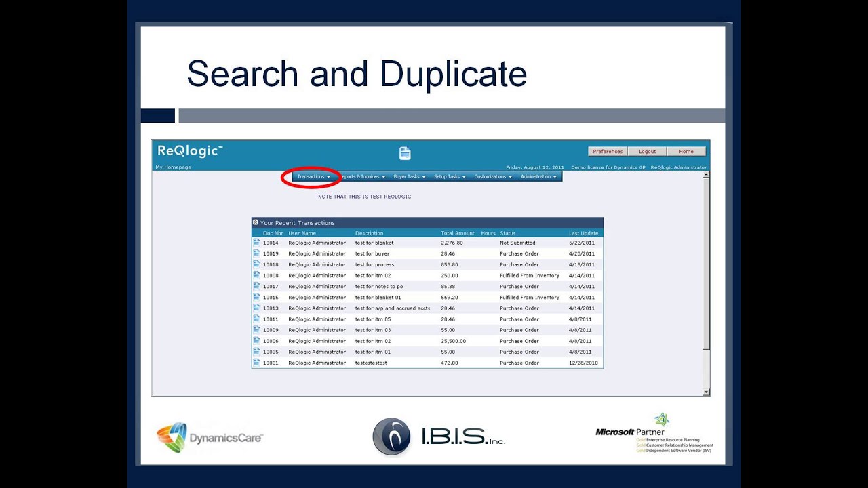Click total amount 2,276.80
This screenshot has width=868, height=488.
tap(452, 243)
